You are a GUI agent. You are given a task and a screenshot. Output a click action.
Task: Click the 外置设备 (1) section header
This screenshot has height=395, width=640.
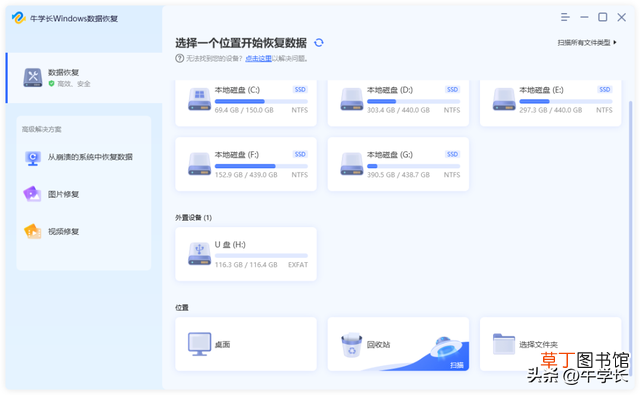[x=193, y=218]
